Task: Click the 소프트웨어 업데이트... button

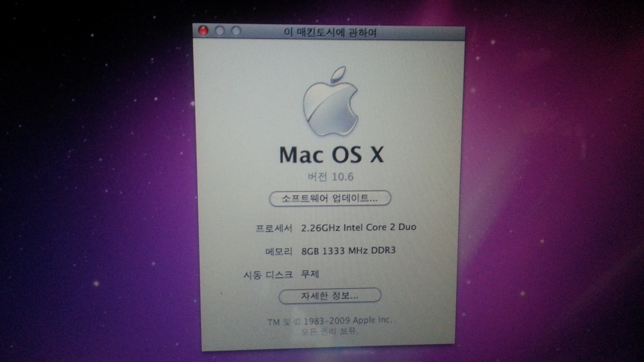Action: [330, 198]
